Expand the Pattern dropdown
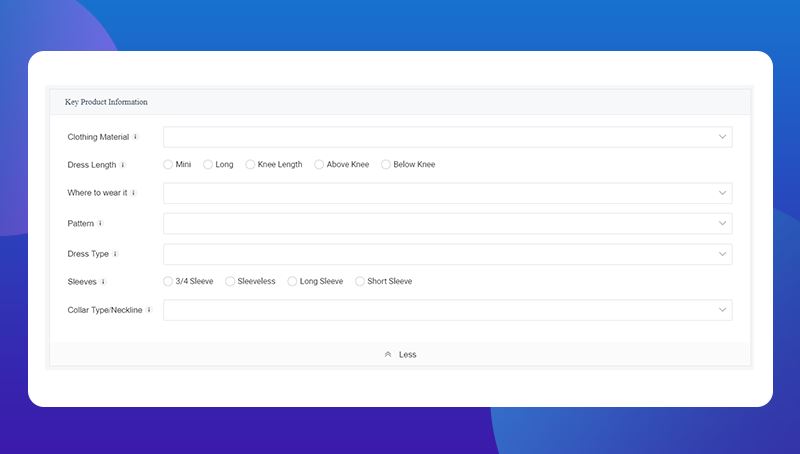Screen dimensions: 800x454 click(448, 223)
